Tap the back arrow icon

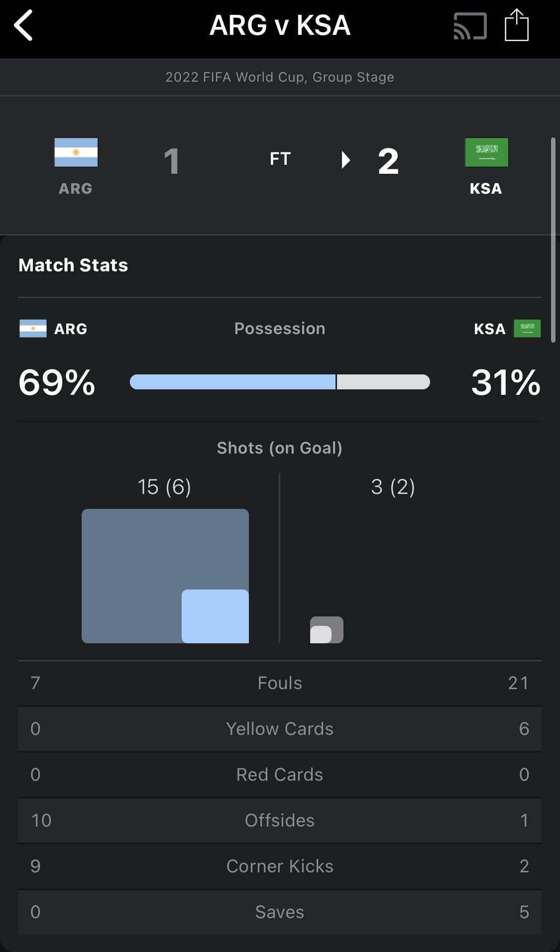[23, 25]
